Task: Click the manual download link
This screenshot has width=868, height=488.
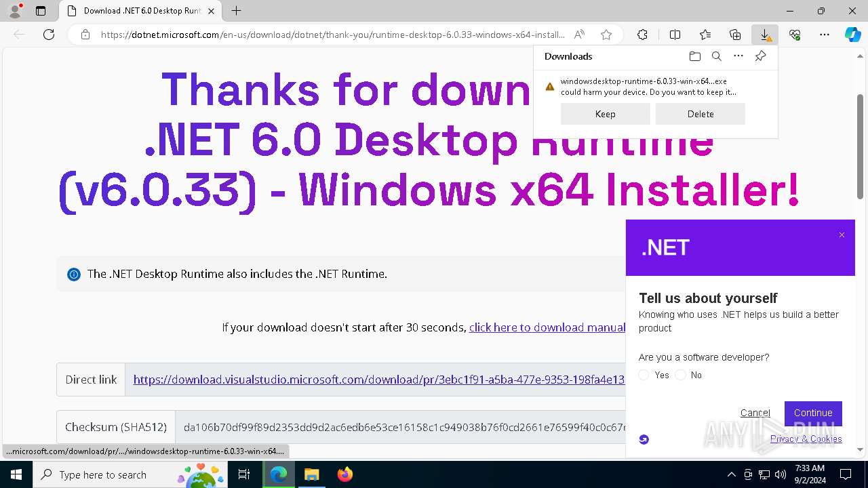Action: click(547, 327)
